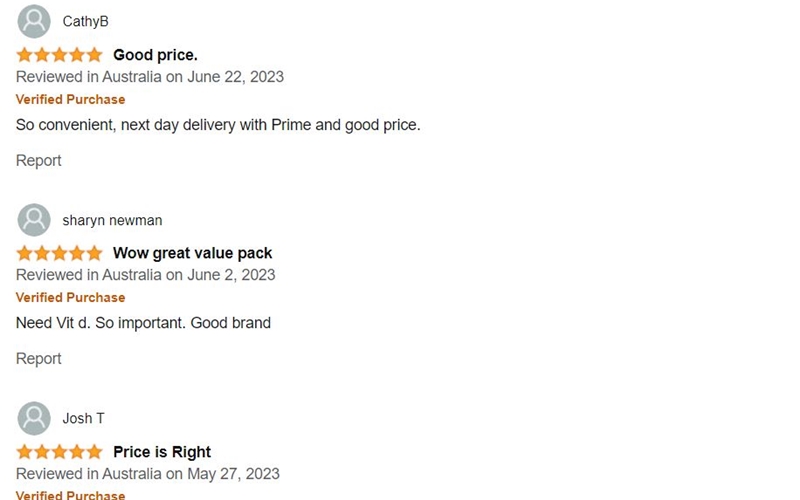Click the 'Reviewed in Australia on June 22, 2023' text
The height and width of the screenshot is (500, 800).
[150, 77]
